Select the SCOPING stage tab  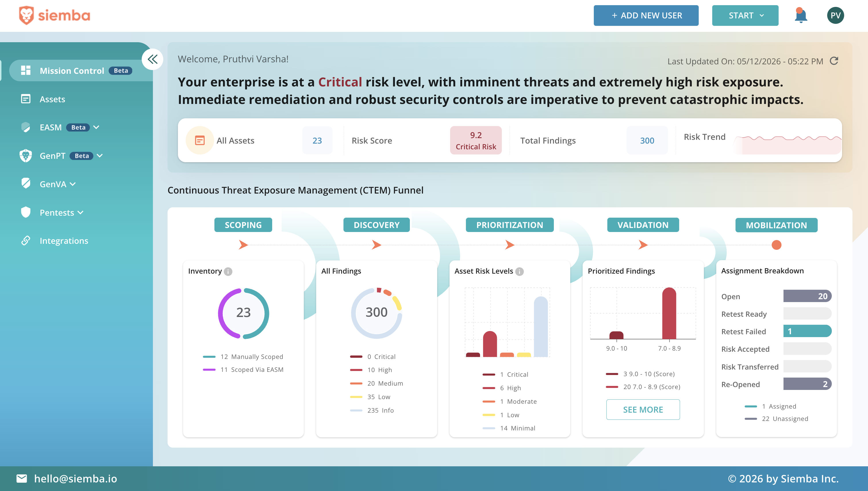point(243,225)
